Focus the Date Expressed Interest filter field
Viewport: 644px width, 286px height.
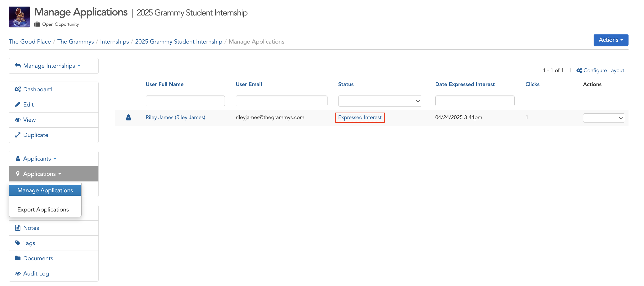[475, 101]
